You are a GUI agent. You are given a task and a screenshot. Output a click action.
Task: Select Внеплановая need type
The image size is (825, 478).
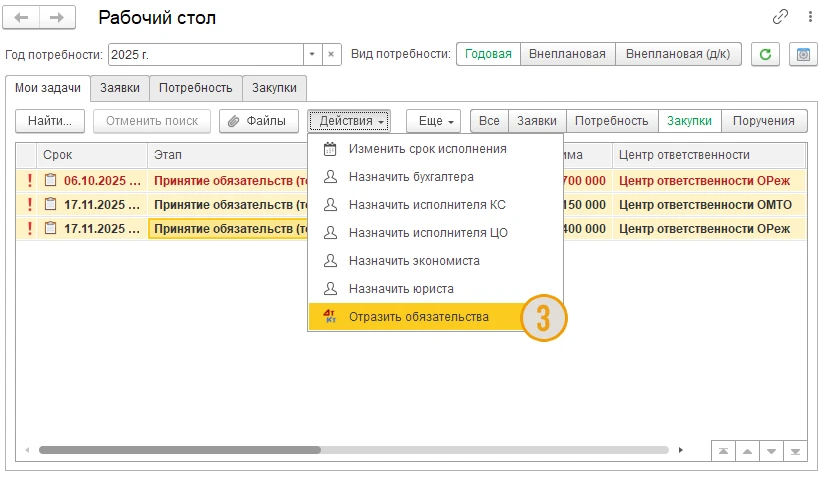[x=567, y=54]
